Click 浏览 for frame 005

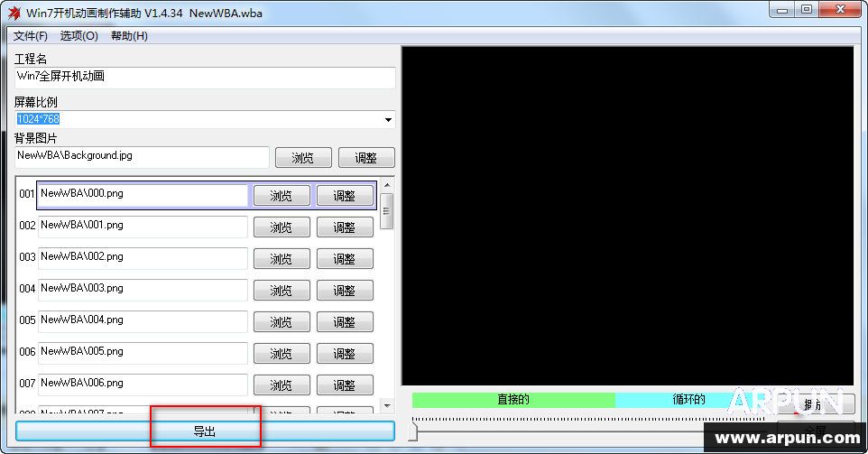(x=282, y=321)
